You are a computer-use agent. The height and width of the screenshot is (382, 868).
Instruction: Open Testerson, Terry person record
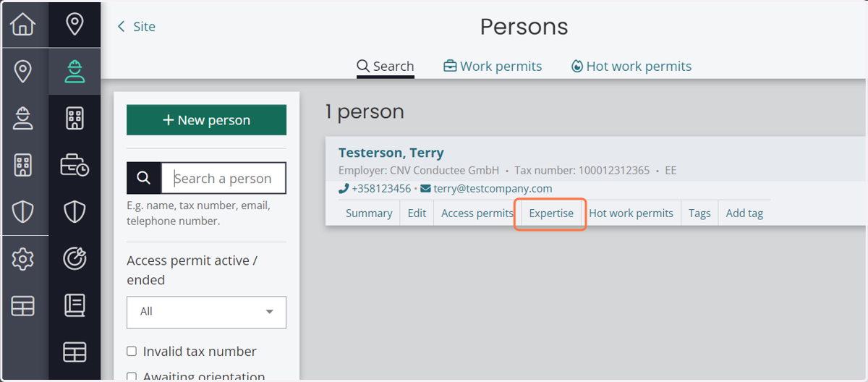click(x=391, y=153)
